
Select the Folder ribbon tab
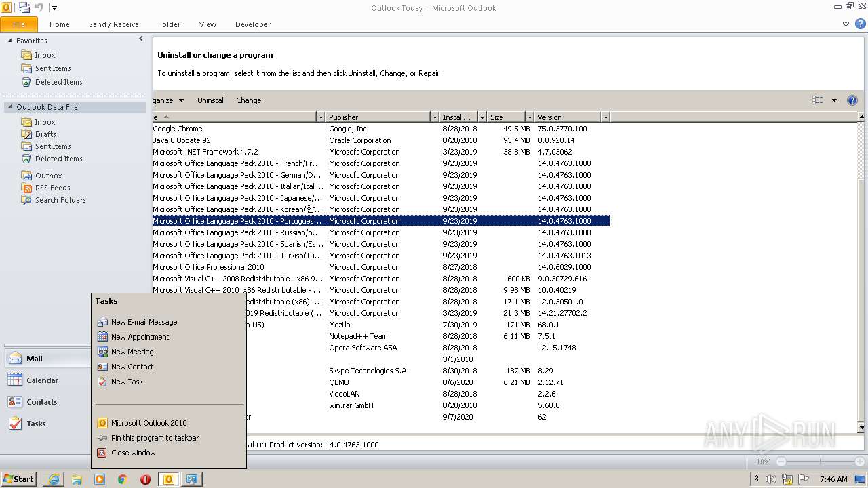pyautogui.click(x=170, y=24)
